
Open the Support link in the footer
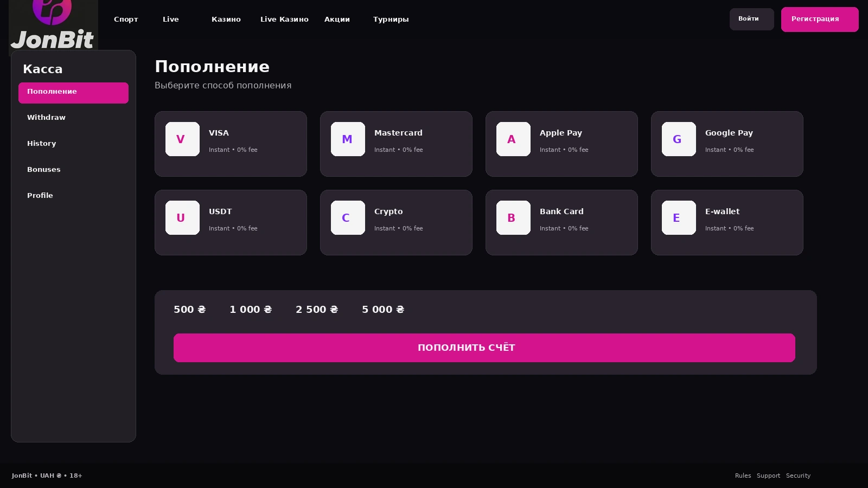pos(769,476)
